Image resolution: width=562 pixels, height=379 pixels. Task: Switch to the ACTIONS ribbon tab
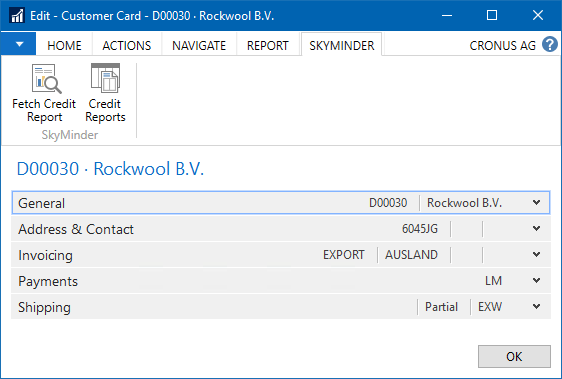click(x=127, y=46)
